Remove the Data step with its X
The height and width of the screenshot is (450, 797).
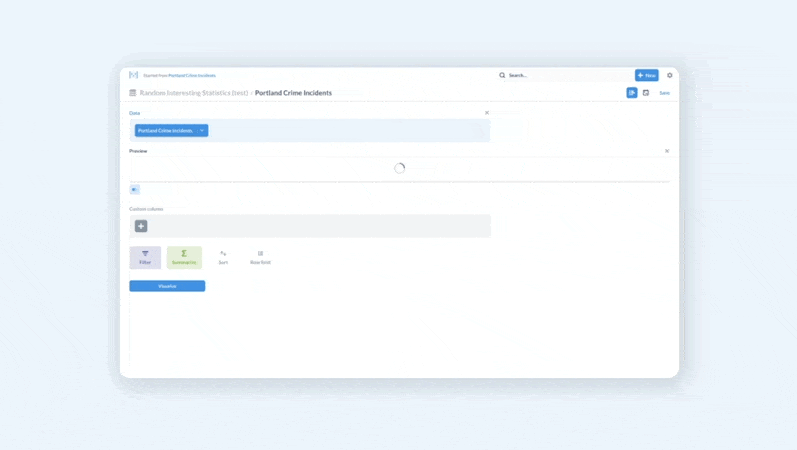[x=487, y=113]
